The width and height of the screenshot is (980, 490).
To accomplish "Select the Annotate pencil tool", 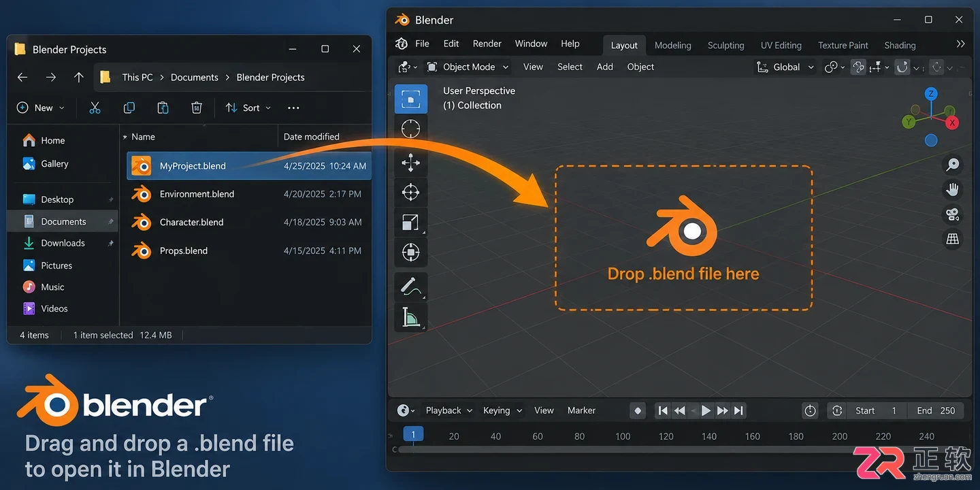I will (x=411, y=287).
